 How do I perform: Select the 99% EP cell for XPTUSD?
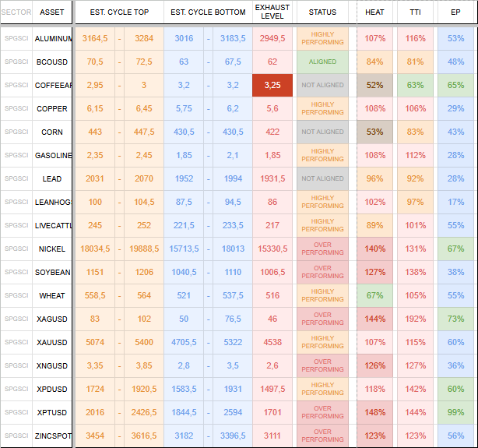(456, 413)
